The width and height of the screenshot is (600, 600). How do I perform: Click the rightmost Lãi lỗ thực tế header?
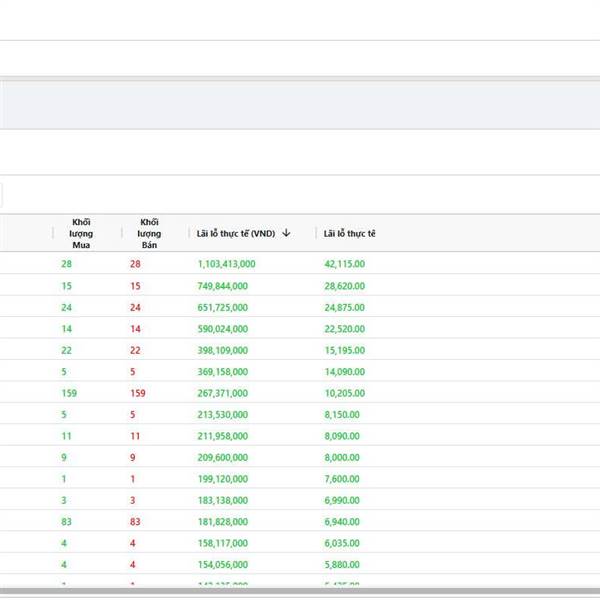[x=349, y=233]
